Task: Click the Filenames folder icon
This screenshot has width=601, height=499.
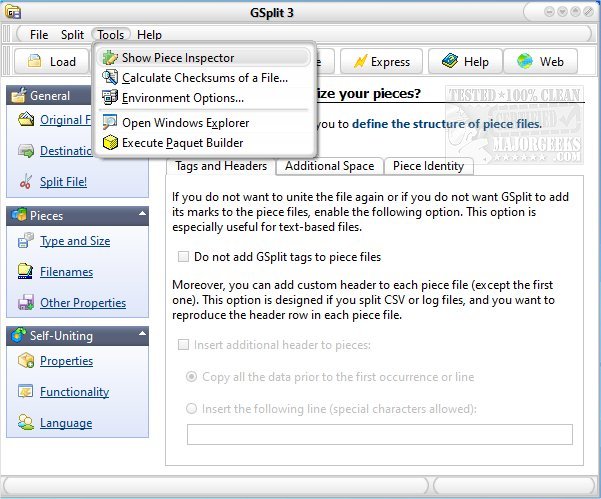Action: point(26,271)
